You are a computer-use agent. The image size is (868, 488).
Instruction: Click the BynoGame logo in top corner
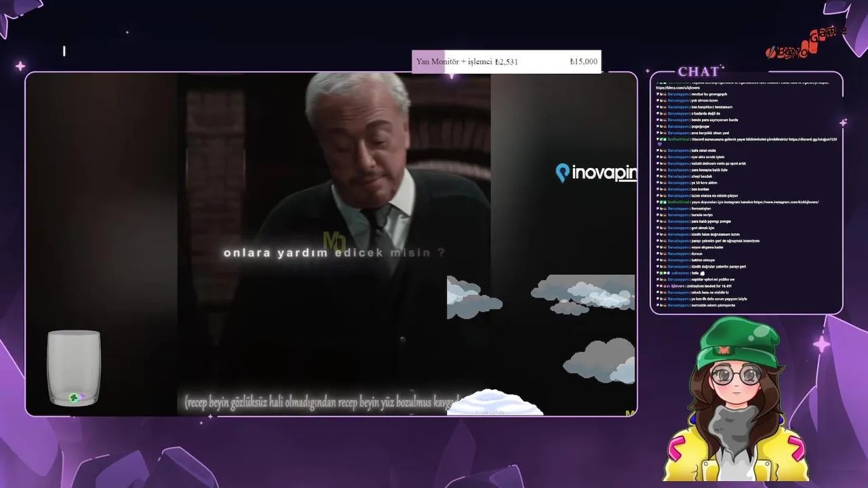click(x=806, y=44)
